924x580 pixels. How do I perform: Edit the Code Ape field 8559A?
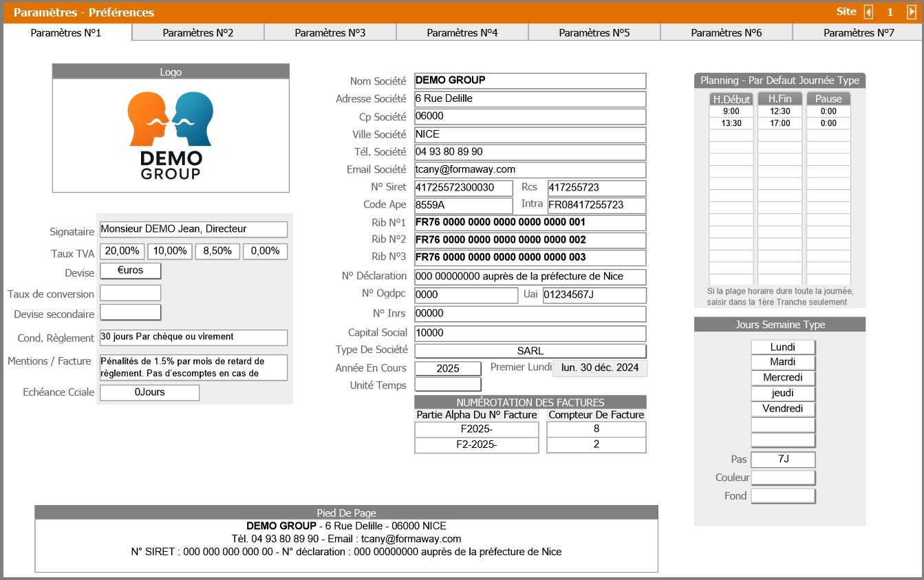[x=464, y=206]
